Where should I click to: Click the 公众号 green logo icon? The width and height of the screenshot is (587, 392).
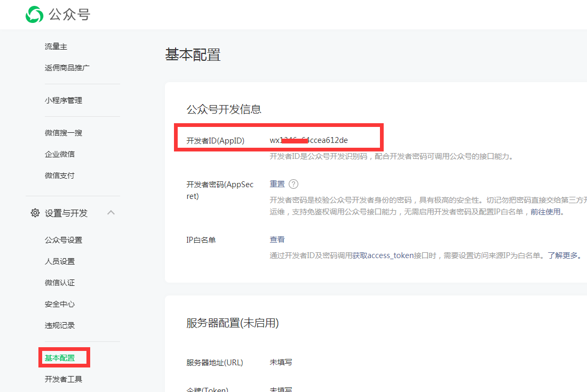(34, 14)
